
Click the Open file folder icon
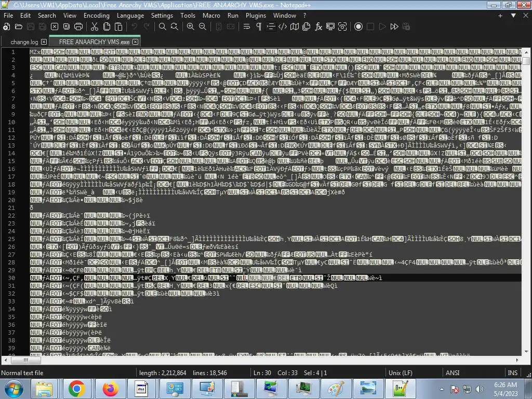pos(19,27)
